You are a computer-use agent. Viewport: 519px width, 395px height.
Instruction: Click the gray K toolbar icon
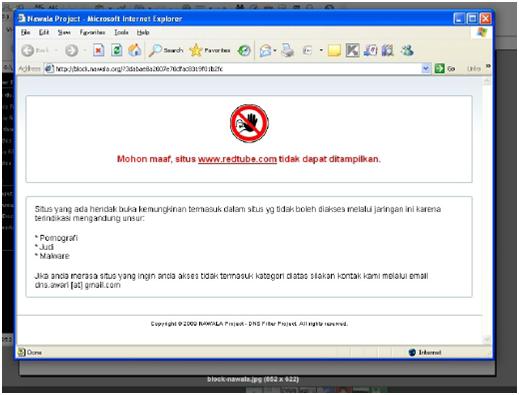(x=352, y=50)
